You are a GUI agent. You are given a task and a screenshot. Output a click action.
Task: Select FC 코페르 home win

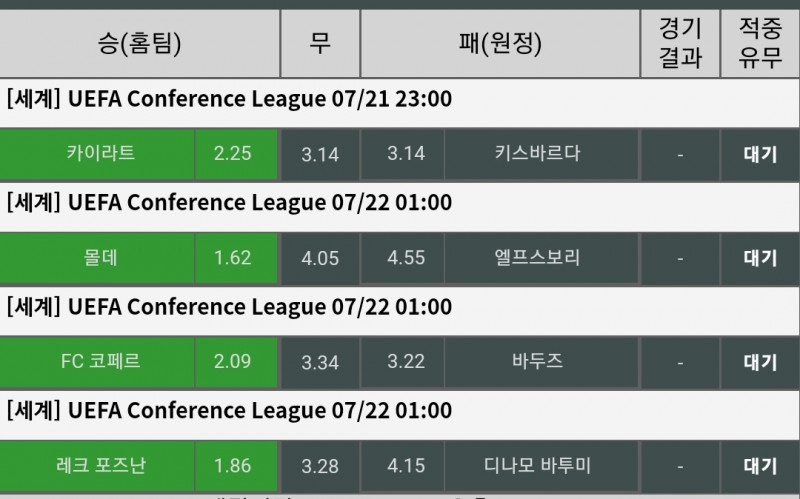tap(99, 361)
